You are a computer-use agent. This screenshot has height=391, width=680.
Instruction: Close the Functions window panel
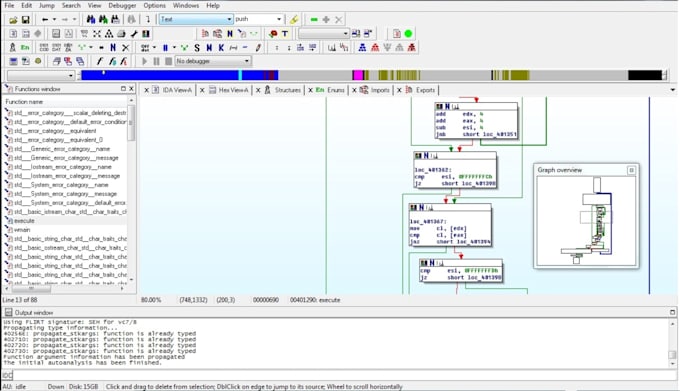(131, 88)
